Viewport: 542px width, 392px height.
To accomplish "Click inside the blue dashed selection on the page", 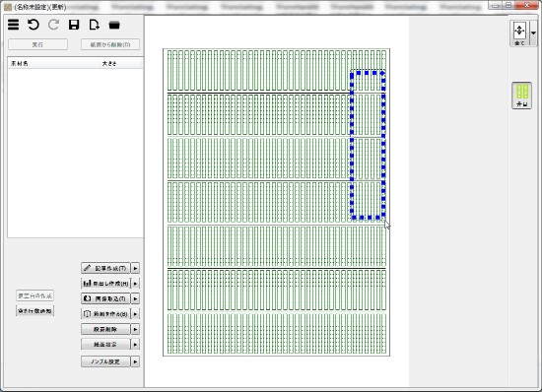I will tap(368, 145).
